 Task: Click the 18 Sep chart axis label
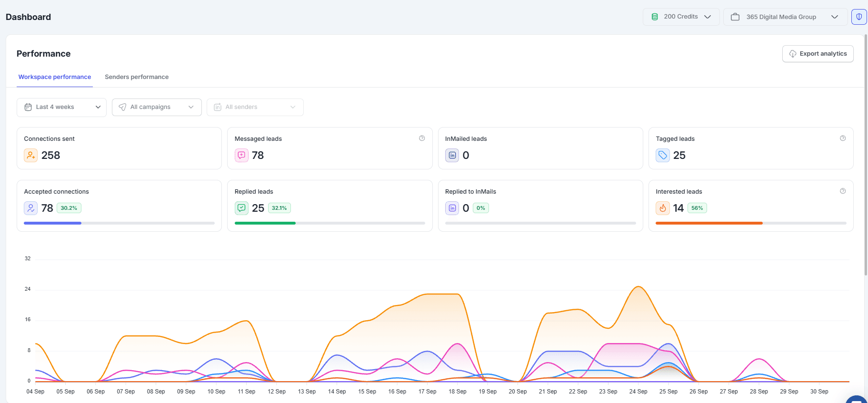(x=458, y=392)
